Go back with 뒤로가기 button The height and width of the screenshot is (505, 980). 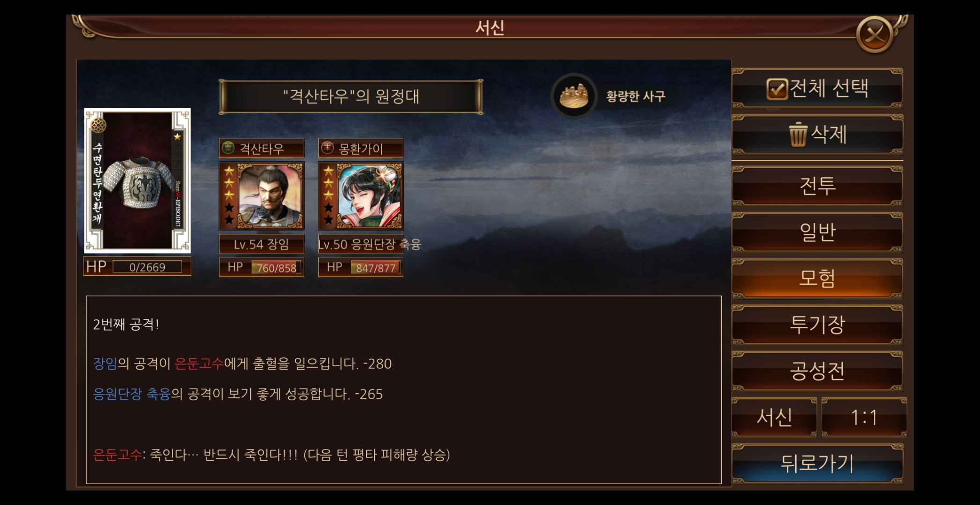pyautogui.click(x=817, y=463)
